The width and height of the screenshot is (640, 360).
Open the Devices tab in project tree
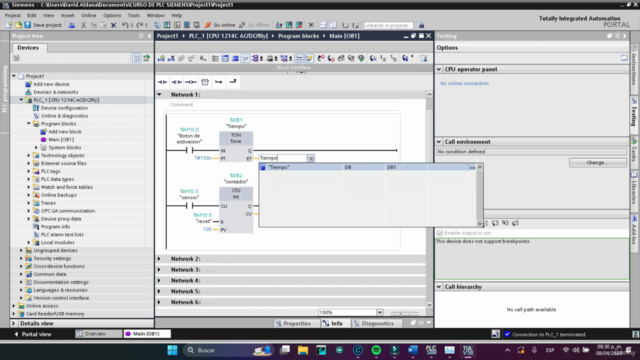28,48
